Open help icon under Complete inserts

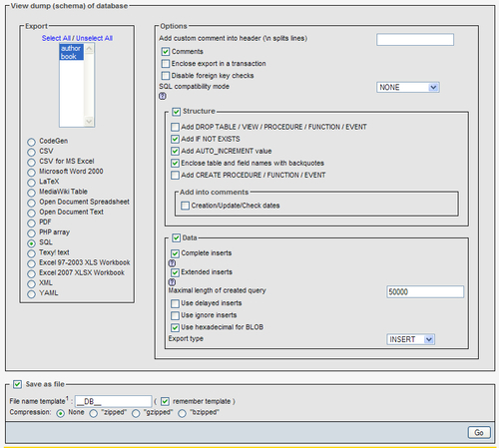point(172,263)
